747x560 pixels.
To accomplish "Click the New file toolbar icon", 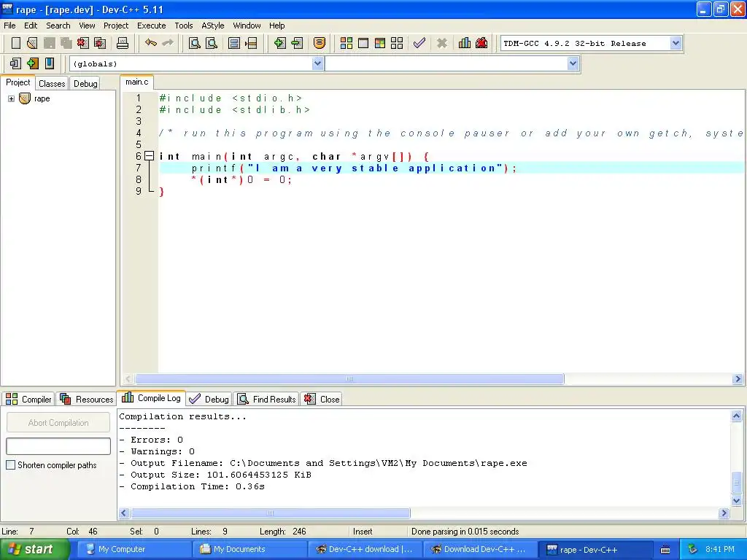I will point(16,43).
